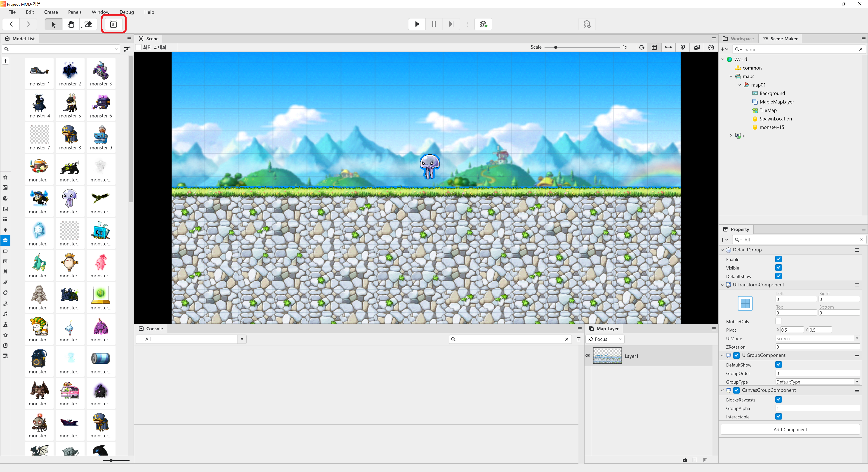Activate the hand pan tool
Screen dimensions: 868x472
pyautogui.click(x=71, y=24)
